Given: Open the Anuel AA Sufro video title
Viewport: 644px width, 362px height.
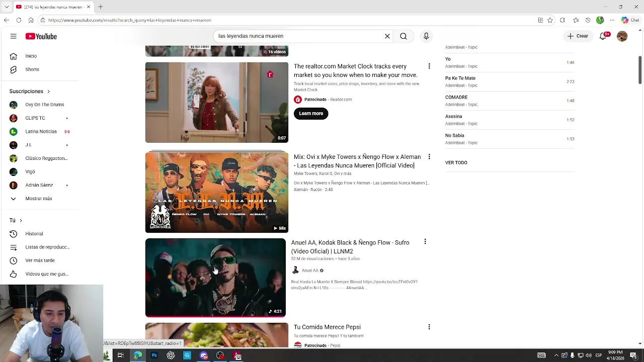Looking at the screenshot, I should coord(350,247).
